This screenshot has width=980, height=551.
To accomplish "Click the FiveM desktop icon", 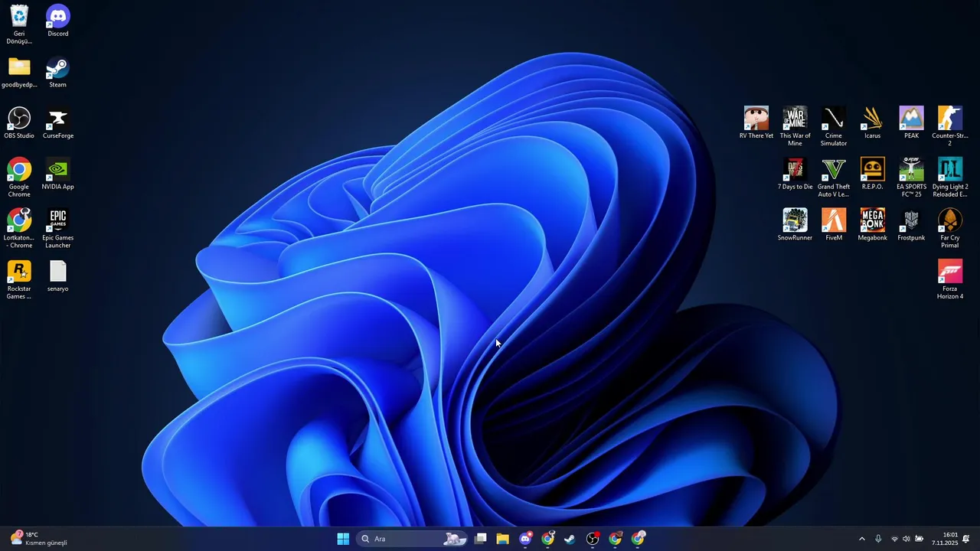I will click(x=834, y=225).
